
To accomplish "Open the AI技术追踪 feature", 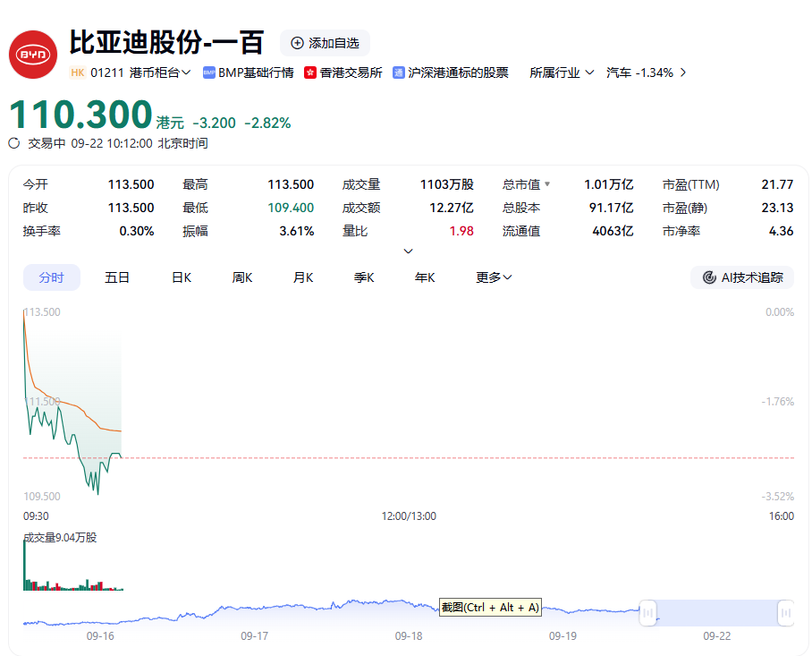I will [x=742, y=277].
